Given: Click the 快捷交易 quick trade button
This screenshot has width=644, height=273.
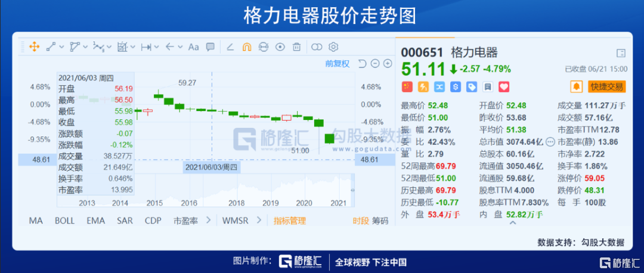Looking at the screenshot, I should tap(606, 87).
